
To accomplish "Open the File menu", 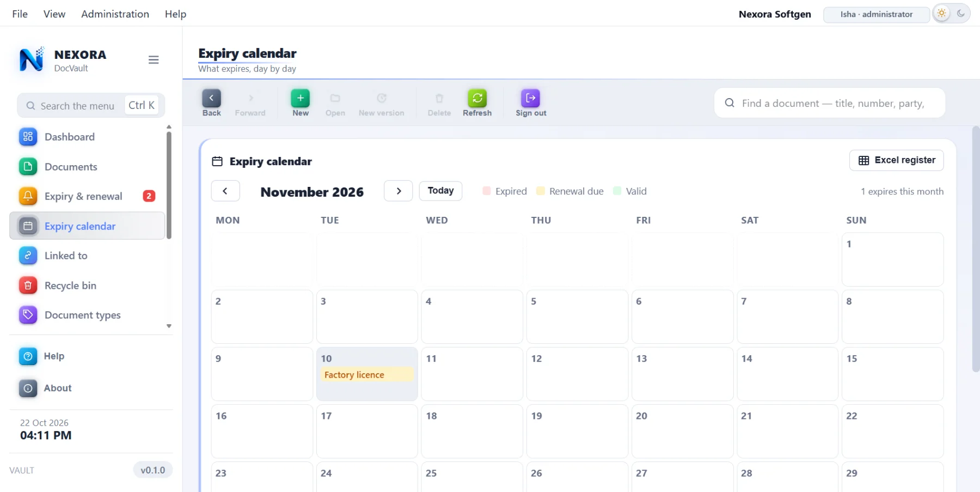I will (x=20, y=14).
